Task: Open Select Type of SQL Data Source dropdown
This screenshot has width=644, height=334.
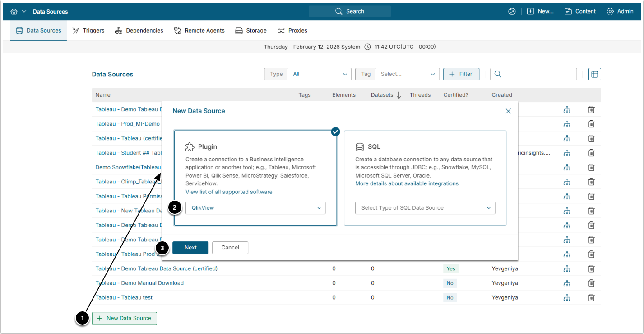Action: tap(425, 208)
